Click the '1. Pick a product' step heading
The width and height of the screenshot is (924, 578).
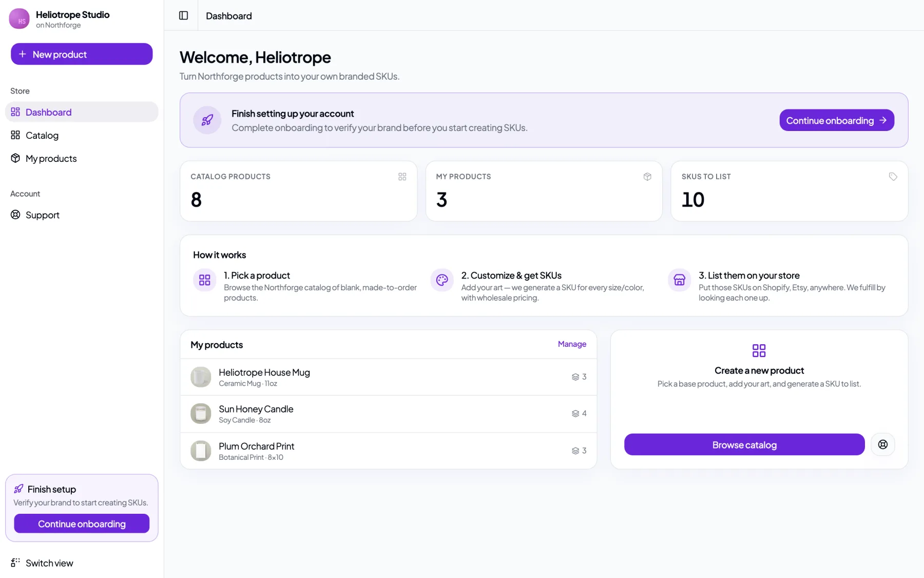(x=257, y=275)
